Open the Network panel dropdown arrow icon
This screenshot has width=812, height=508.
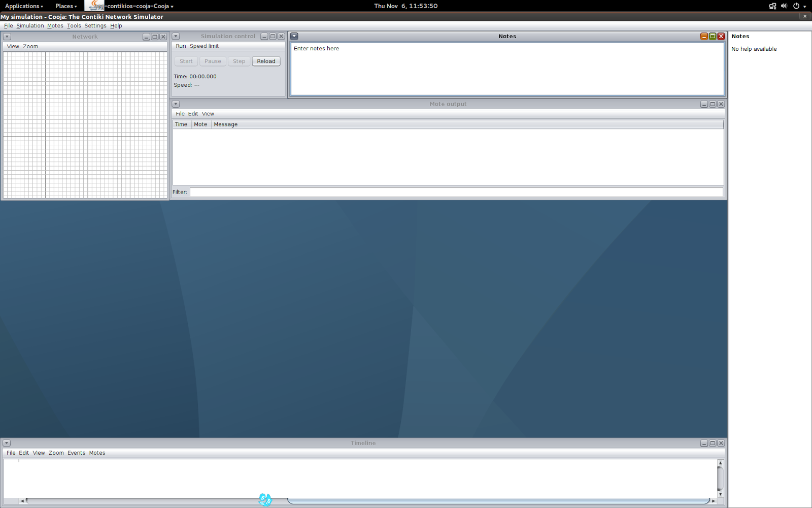tap(7, 37)
